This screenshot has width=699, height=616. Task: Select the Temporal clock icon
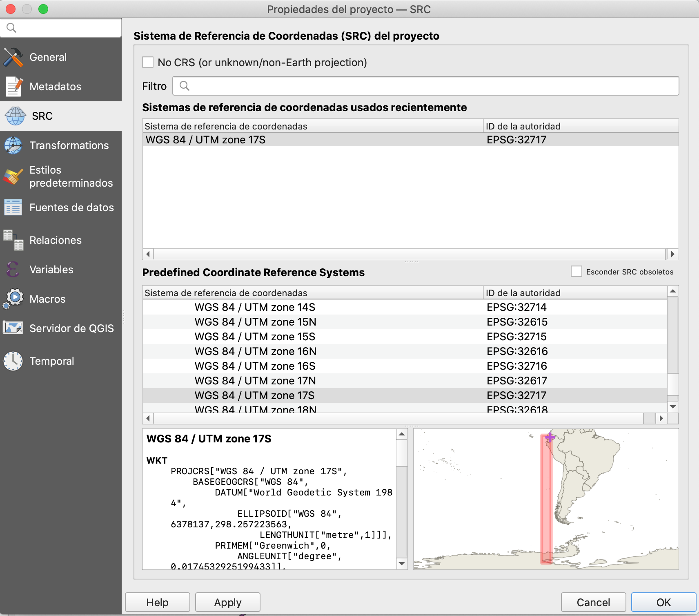(x=13, y=361)
